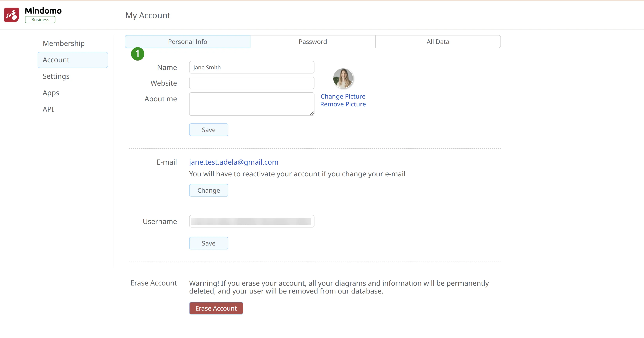Click the green Business plan badge
Viewport: 644px width, 338px height.
[x=40, y=20]
